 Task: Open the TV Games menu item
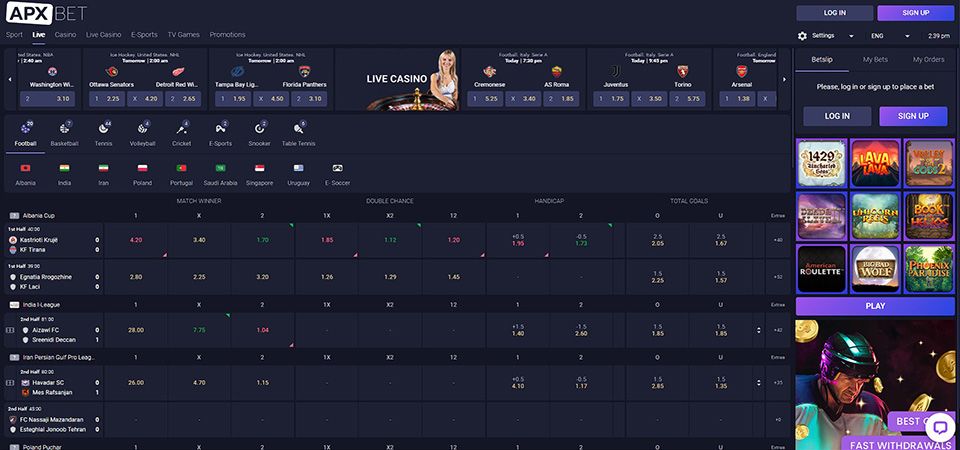coord(184,35)
